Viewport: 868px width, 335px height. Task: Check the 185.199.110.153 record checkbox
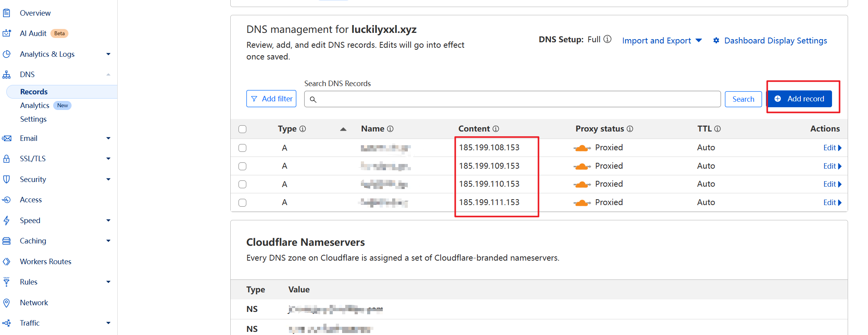coord(242,184)
